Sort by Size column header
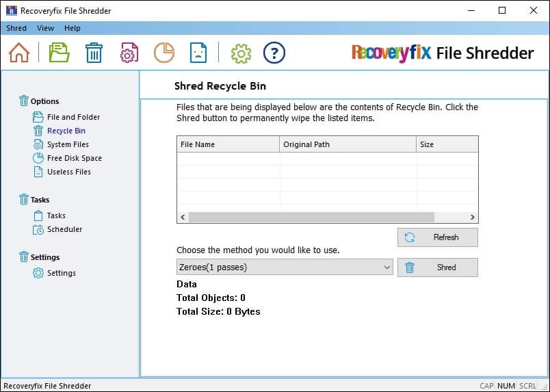Screen dimensions: 550x392 point(447,144)
